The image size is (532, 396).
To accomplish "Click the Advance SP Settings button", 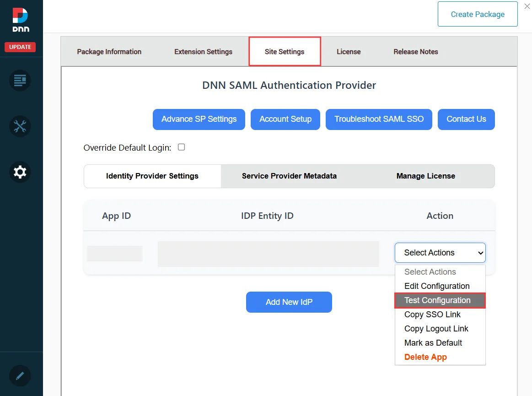I will tap(199, 119).
